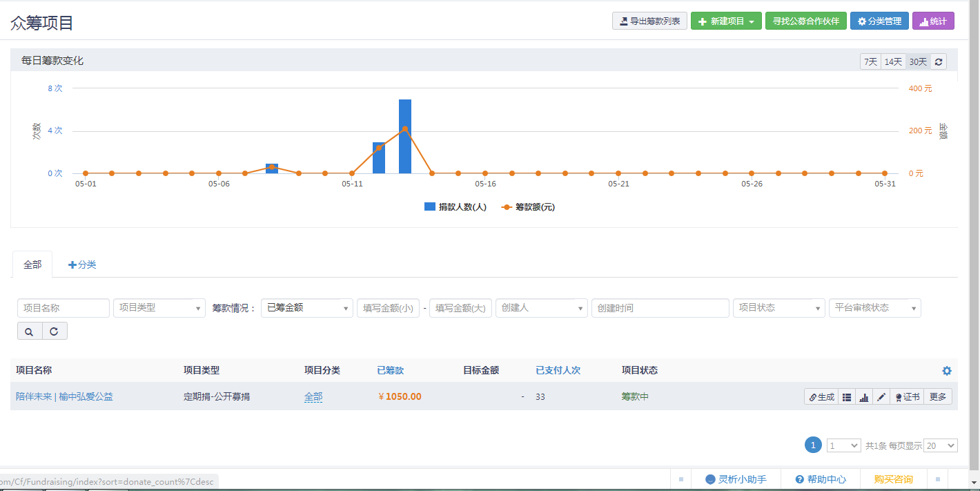
Task: Toggle the blue 捐款人数 legend swatch
Action: 429,207
